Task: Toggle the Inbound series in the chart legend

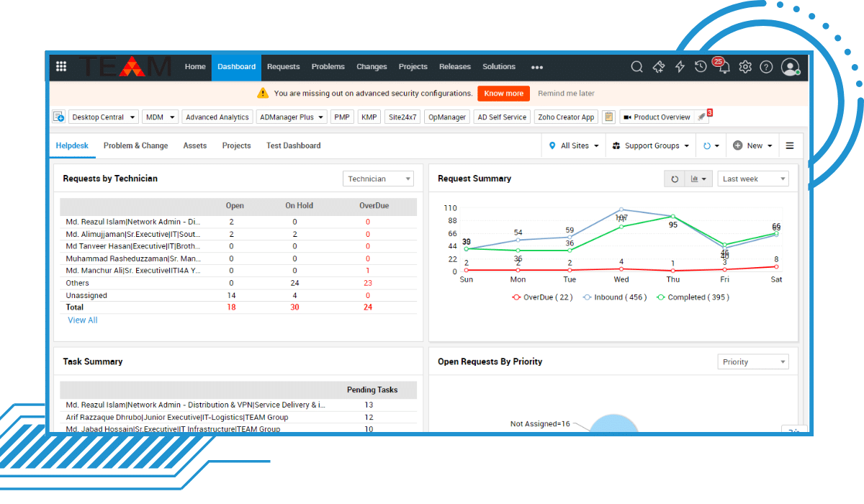Action: (614, 297)
